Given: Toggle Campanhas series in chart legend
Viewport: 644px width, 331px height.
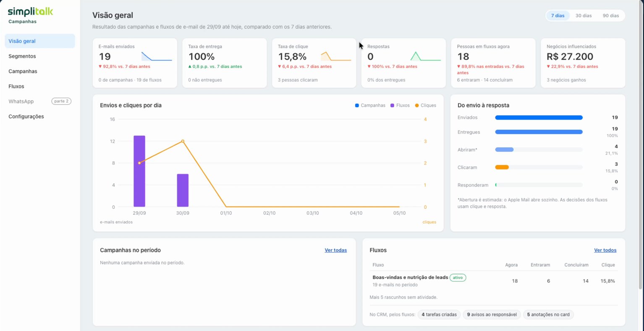Looking at the screenshot, I should tap(370, 105).
